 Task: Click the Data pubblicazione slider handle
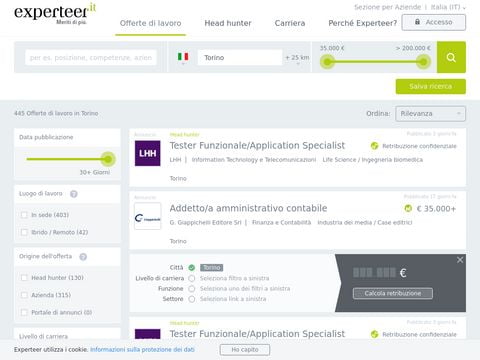point(108,159)
